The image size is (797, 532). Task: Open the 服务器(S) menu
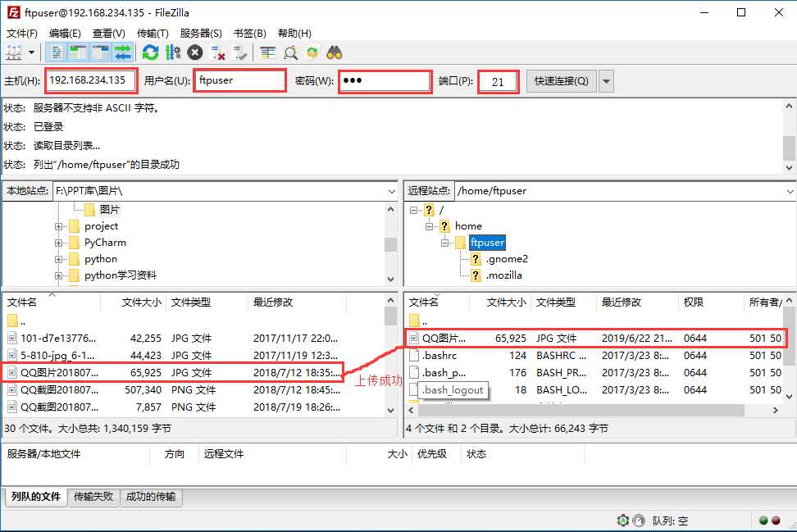(x=201, y=34)
